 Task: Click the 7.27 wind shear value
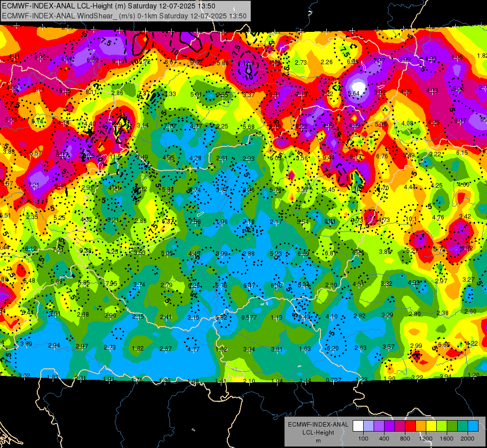pyautogui.click(x=379, y=61)
